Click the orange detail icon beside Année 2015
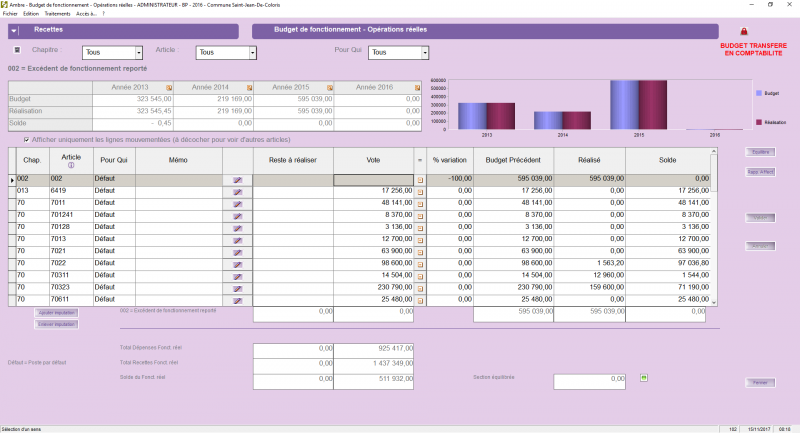 (330, 88)
